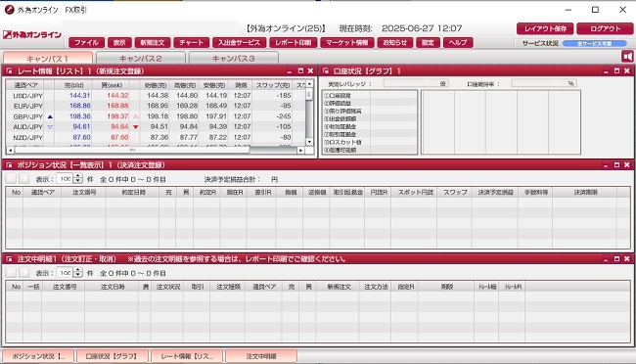Open the チャート menu
The width and height of the screenshot is (636, 364).
191,43
